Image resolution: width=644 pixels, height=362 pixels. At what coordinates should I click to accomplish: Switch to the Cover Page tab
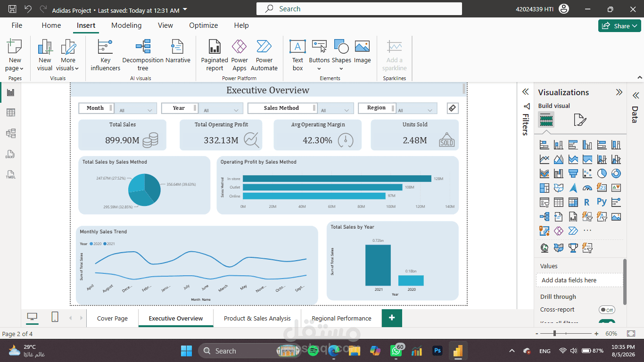coord(112,318)
